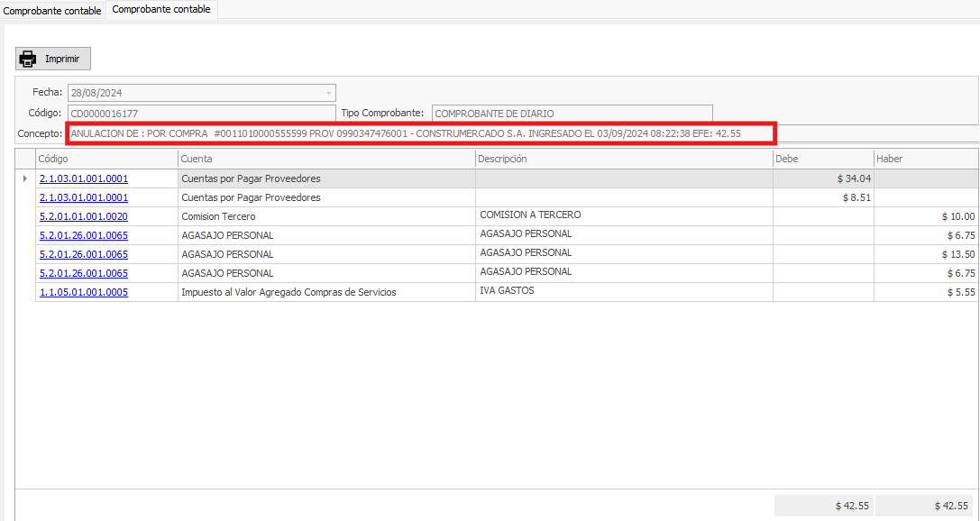This screenshot has height=521, width=980.
Task: Click the Descripción column header
Action: (x=623, y=159)
